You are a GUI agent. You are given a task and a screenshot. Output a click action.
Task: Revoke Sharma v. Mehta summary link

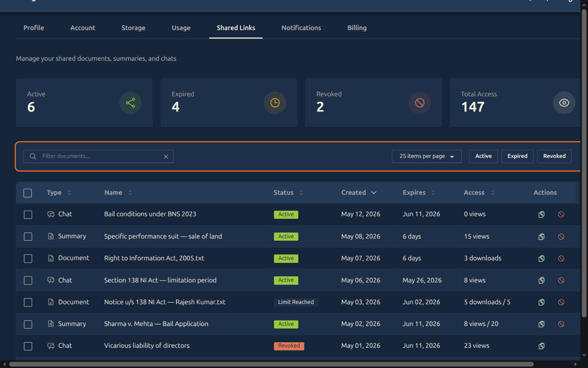coord(561,324)
